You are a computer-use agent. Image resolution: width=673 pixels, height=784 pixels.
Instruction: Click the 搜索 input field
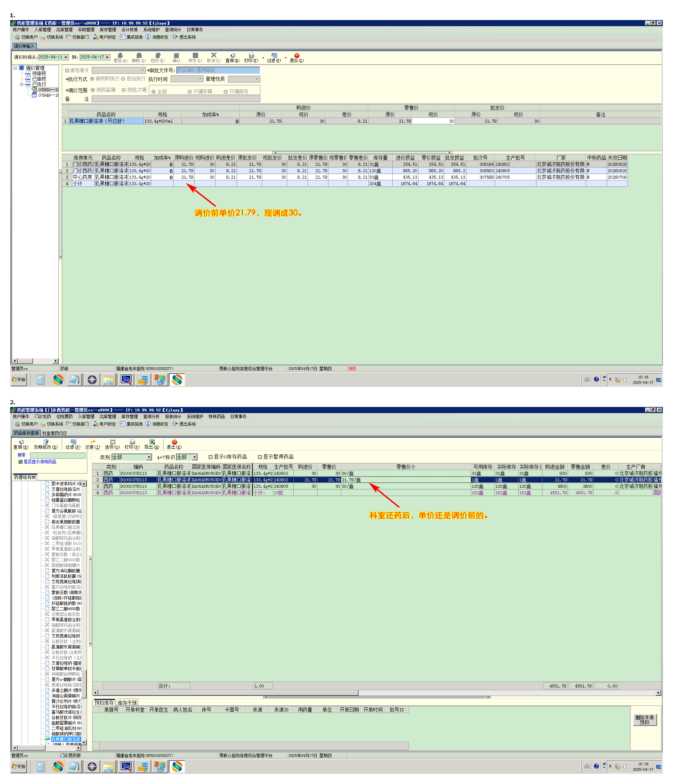[57, 456]
